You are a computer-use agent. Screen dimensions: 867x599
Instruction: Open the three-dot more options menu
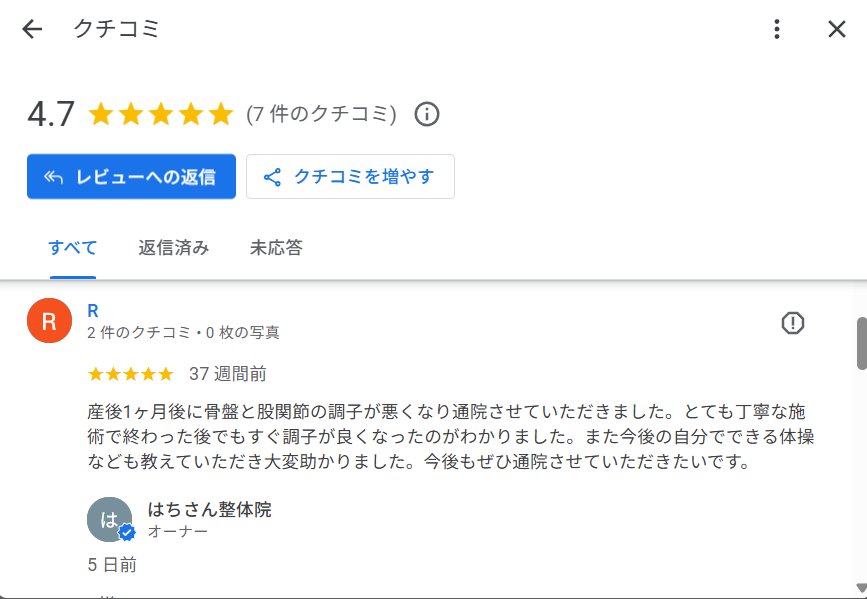777,29
